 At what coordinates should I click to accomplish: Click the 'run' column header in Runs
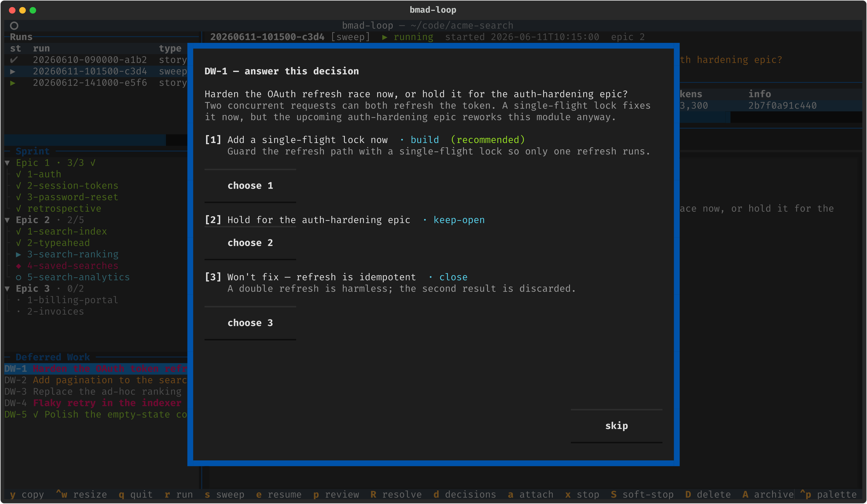click(x=41, y=49)
